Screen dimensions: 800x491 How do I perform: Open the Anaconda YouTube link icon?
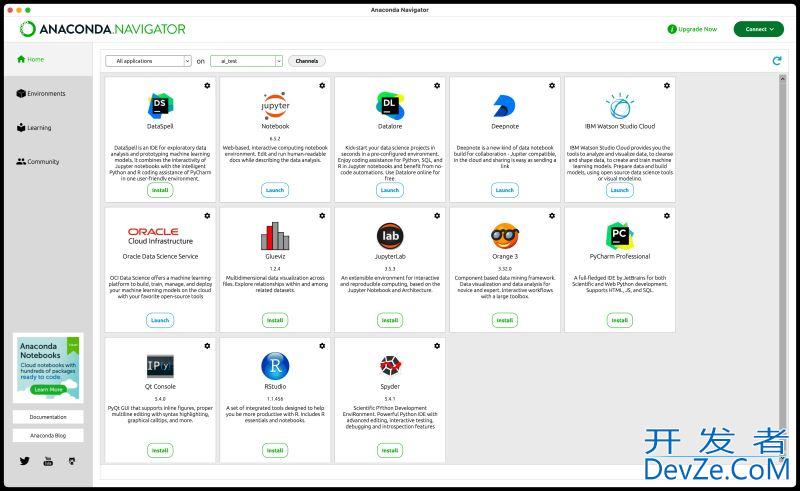point(48,461)
